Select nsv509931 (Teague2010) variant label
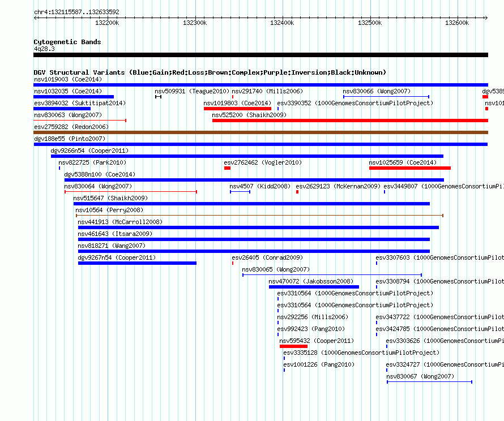Image resolution: width=504 pixels, height=421 pixels. coord(192,91)
